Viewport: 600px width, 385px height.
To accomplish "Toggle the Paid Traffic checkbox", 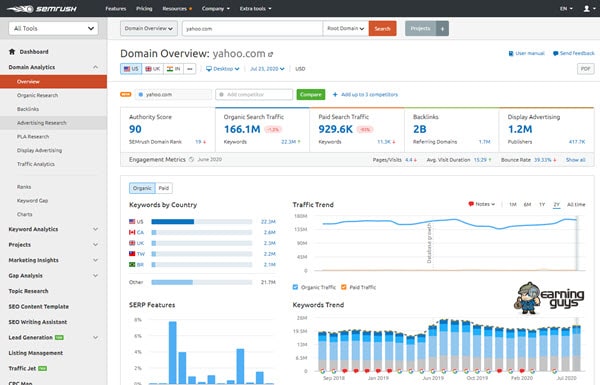I will click(x=344, y=287).
